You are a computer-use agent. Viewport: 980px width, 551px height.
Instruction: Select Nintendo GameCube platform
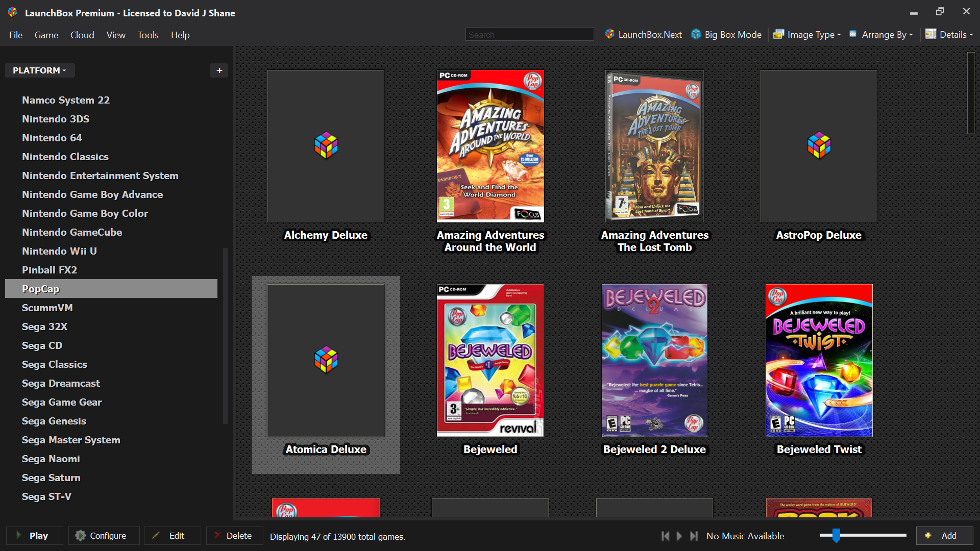pyautogui.click(x=72, y=232)
